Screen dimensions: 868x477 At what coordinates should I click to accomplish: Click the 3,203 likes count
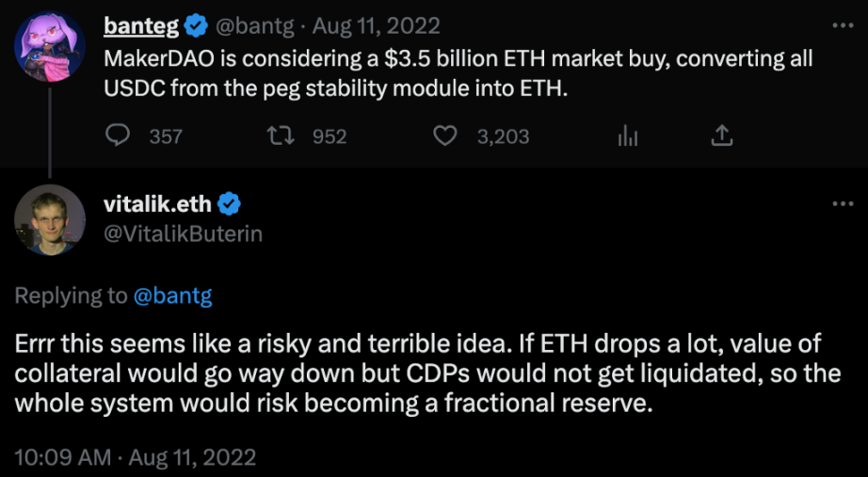(x=503, y=136)
